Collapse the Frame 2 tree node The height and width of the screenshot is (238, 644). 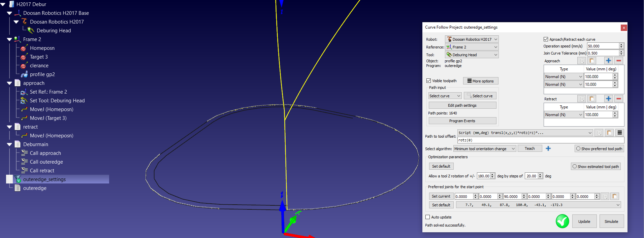tap(9, 39)
